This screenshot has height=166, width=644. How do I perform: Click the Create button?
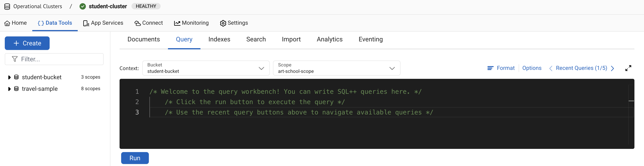click(x=27, y=43)
